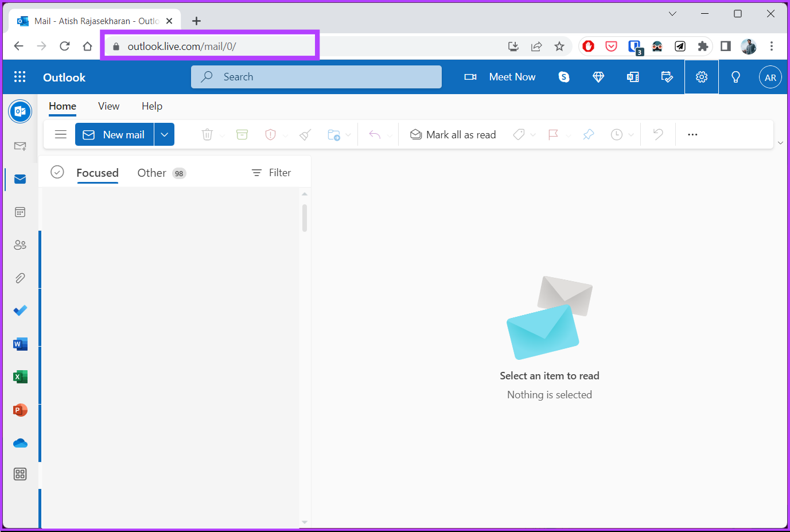Expand the New mail dropdown

[165, 134]
